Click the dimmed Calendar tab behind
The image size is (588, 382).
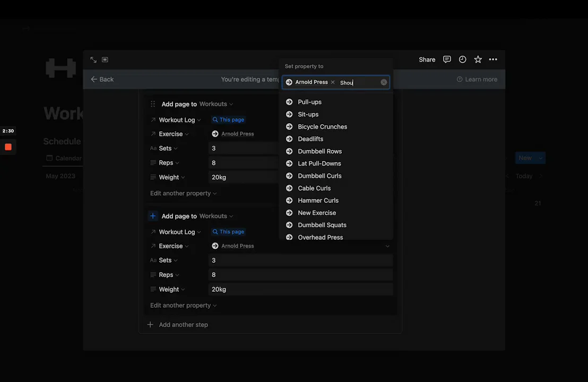click(x=63, y=158)
